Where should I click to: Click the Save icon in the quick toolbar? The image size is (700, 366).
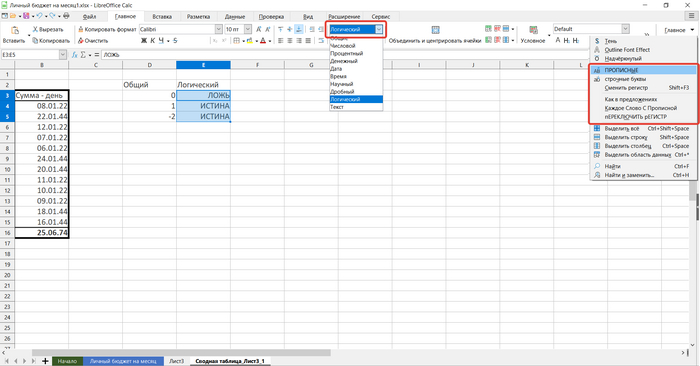[x=26, y=16]
